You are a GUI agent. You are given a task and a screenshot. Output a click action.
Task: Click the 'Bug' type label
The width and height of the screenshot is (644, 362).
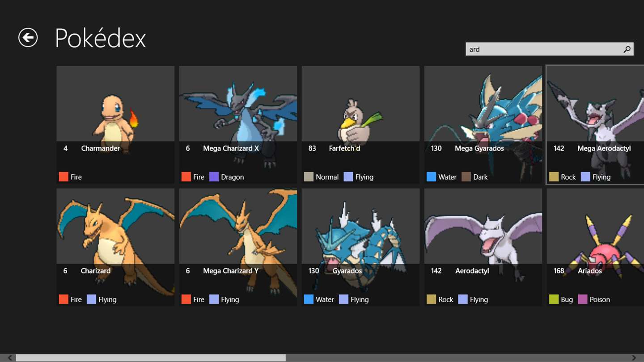click(x=567, y=299)
